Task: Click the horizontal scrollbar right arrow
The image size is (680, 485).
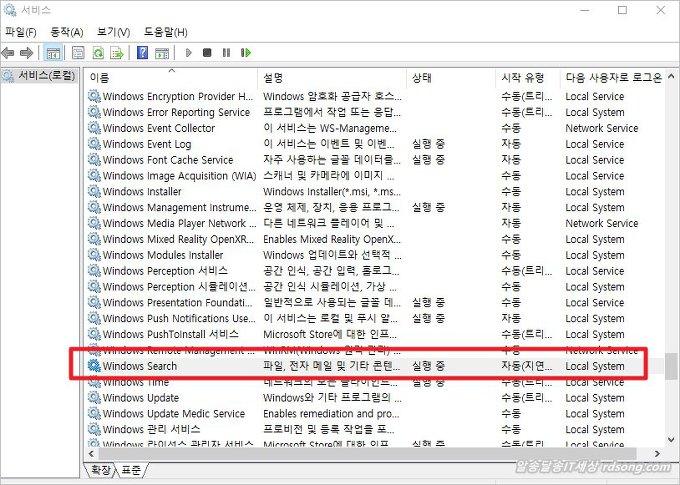Action: tap(657, 454)
